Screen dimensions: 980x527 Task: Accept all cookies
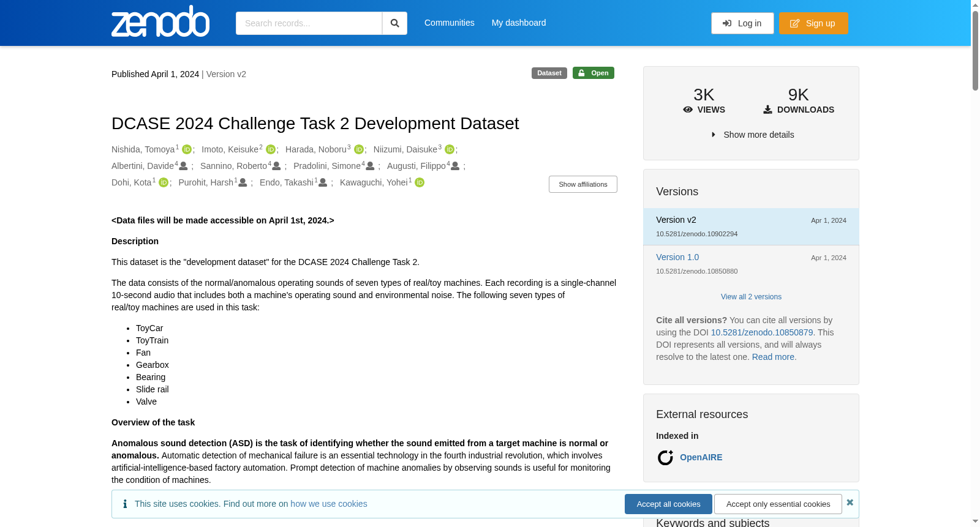[668, 504]
